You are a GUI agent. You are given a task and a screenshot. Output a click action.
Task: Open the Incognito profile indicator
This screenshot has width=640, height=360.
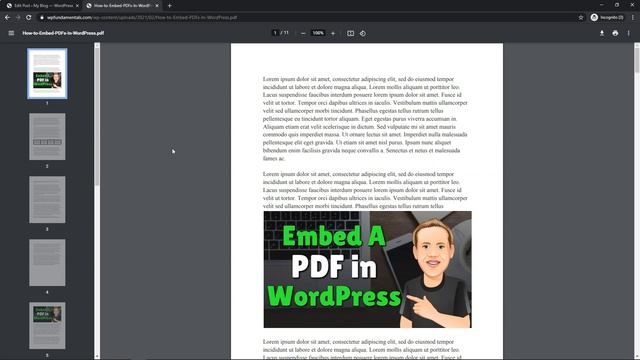[607, 18]
